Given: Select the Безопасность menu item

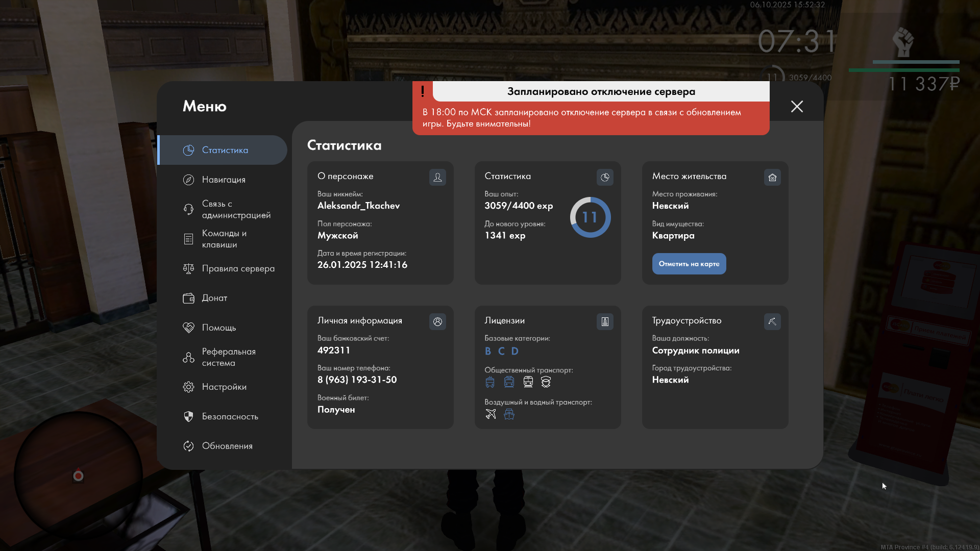Looking at the screenshot, I should (x=230, y=416).
